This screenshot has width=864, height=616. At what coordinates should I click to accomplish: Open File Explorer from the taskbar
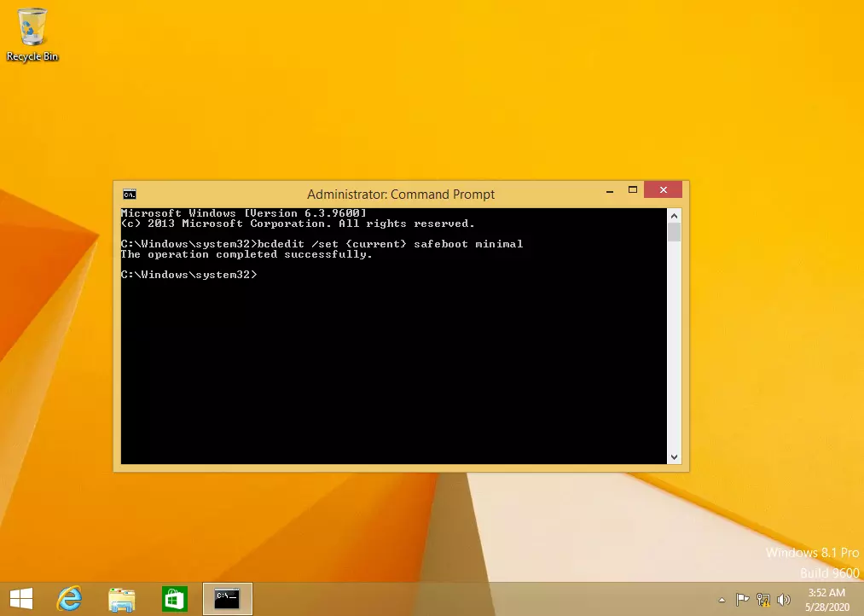click(x=122, y=599)
